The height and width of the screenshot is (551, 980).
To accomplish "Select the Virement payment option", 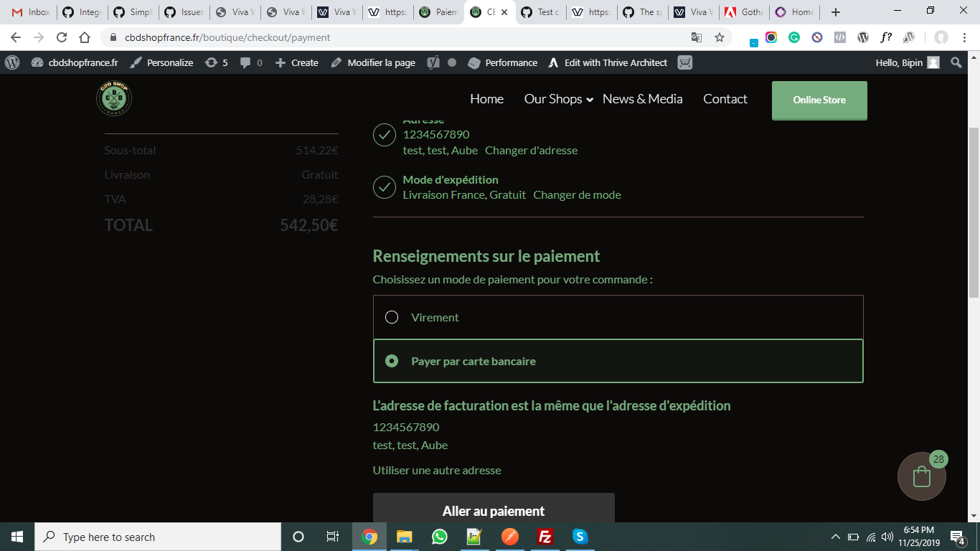I will (392, 316).
